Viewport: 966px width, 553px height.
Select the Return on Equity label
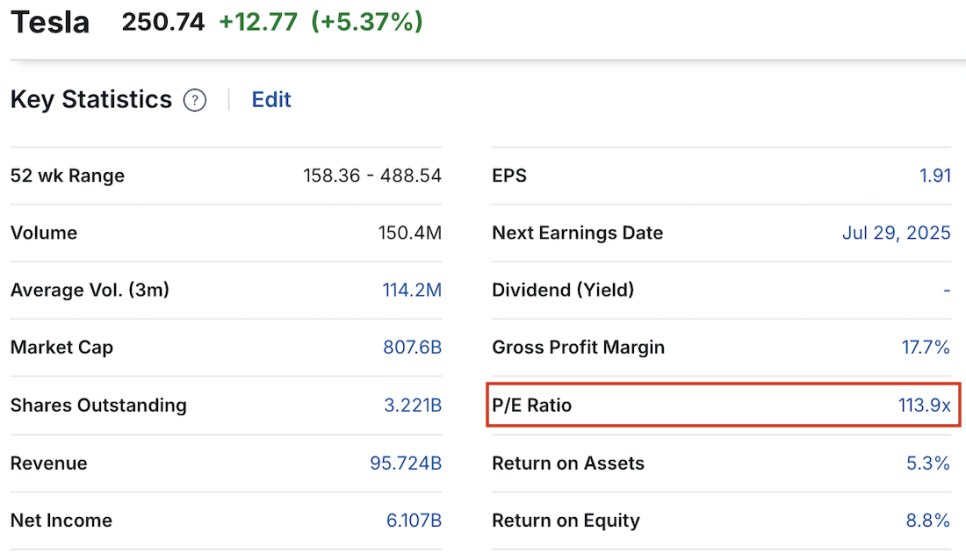[x=566, y=520]
